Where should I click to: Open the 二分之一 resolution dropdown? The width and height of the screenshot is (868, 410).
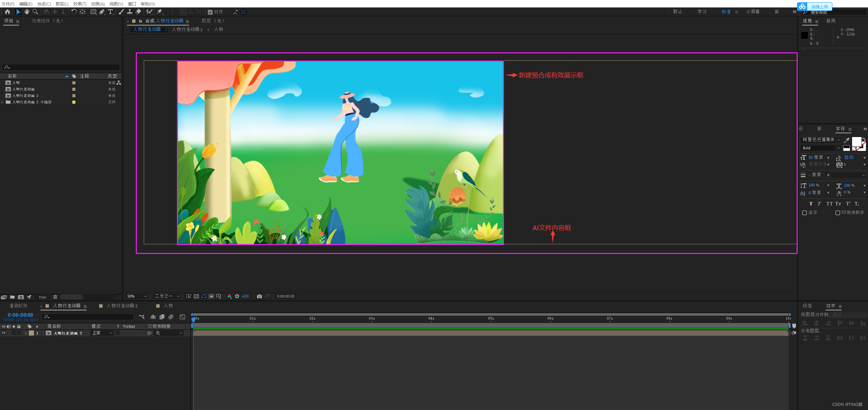pos(167,296)
